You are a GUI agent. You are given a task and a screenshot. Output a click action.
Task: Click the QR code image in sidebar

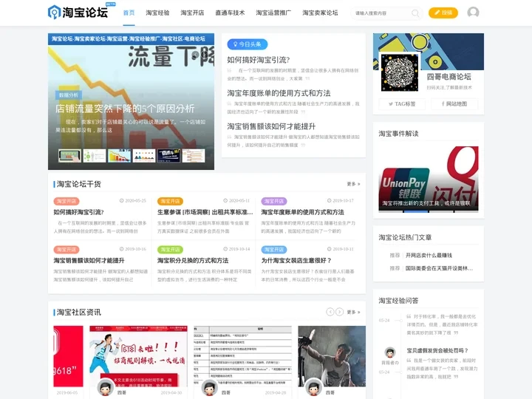point(399,72)
